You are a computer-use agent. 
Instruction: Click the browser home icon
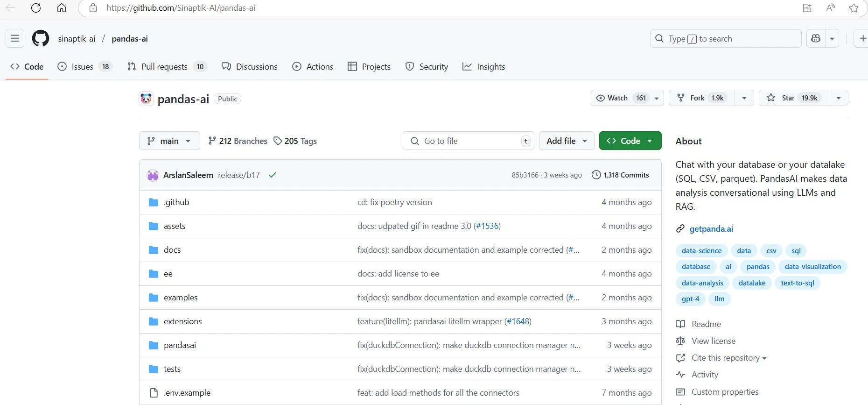pos(62,8)
